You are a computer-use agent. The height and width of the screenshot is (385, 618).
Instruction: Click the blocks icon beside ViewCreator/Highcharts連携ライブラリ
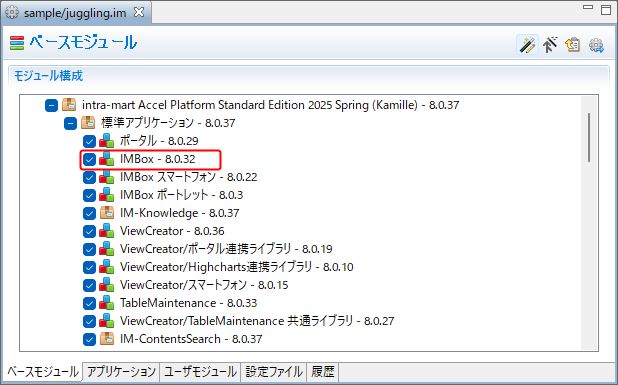(x=107, y=267)
